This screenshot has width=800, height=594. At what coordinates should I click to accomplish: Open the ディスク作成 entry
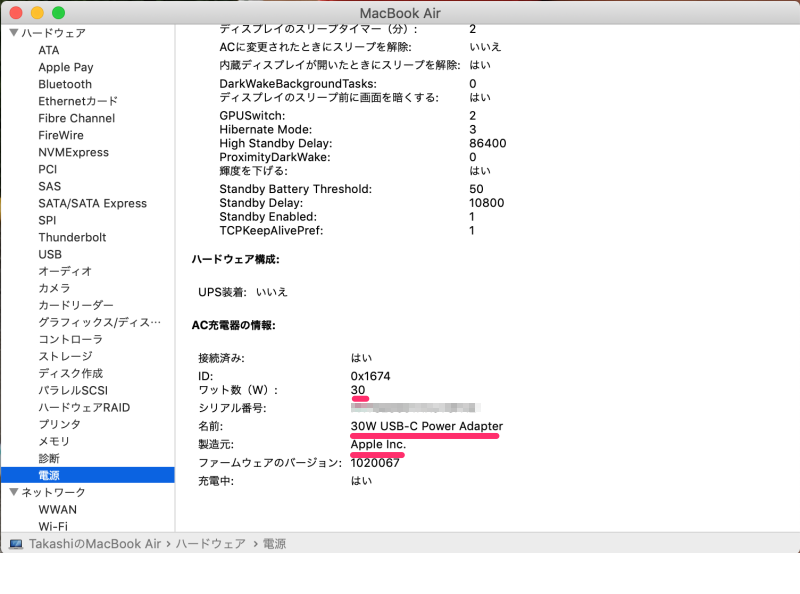[x=70, y=374]
